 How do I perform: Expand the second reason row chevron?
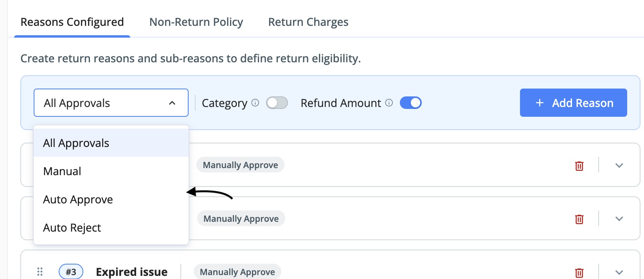coord(619,219)
